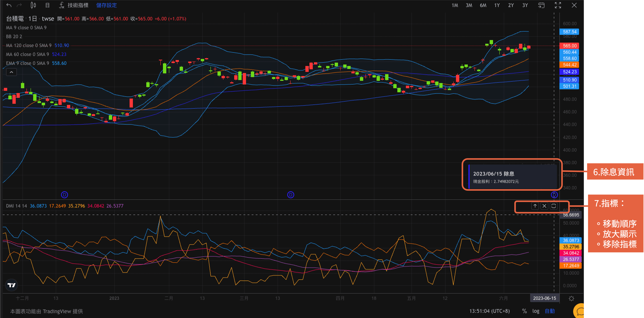This screenshot has width=644, height=318.
Task: Open the 日 interval selector
Action: [x=48, y=5]
